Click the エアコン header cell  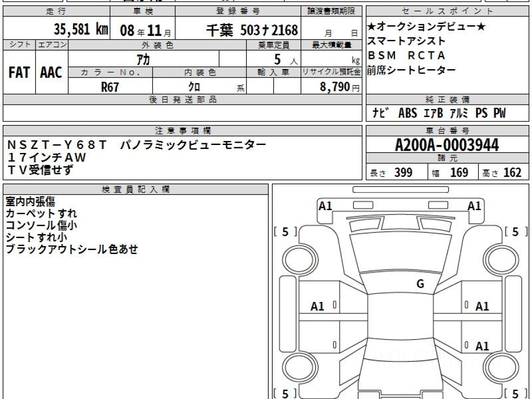[x=52, y=45]
